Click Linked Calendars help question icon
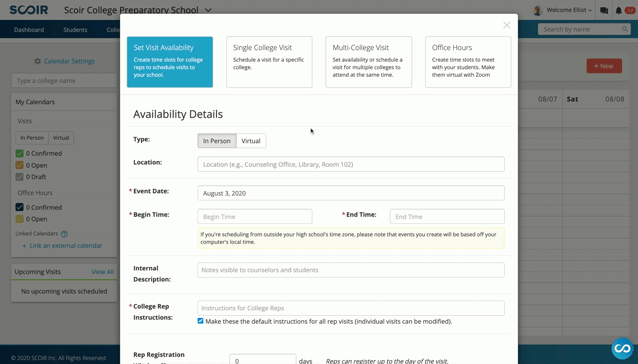The image size is (638, 364). click(x=64, y=234)
